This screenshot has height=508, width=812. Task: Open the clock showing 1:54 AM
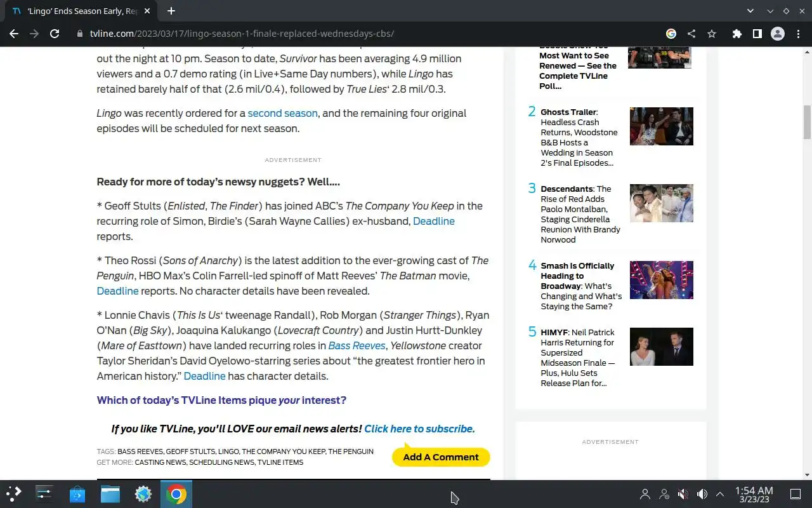754,494
